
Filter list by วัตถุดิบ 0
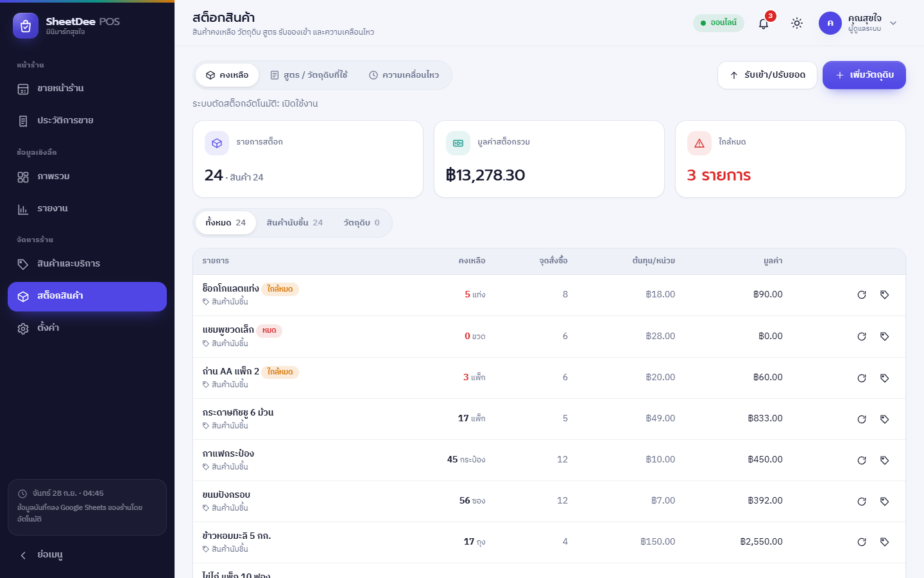(361, 223)
